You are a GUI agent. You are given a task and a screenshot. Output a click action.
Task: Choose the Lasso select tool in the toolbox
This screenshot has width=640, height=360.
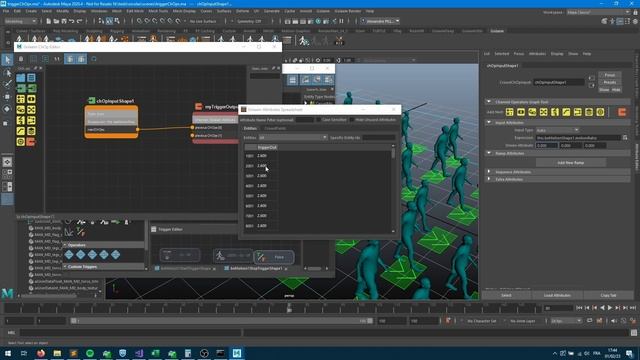click(x=7, y=73)
